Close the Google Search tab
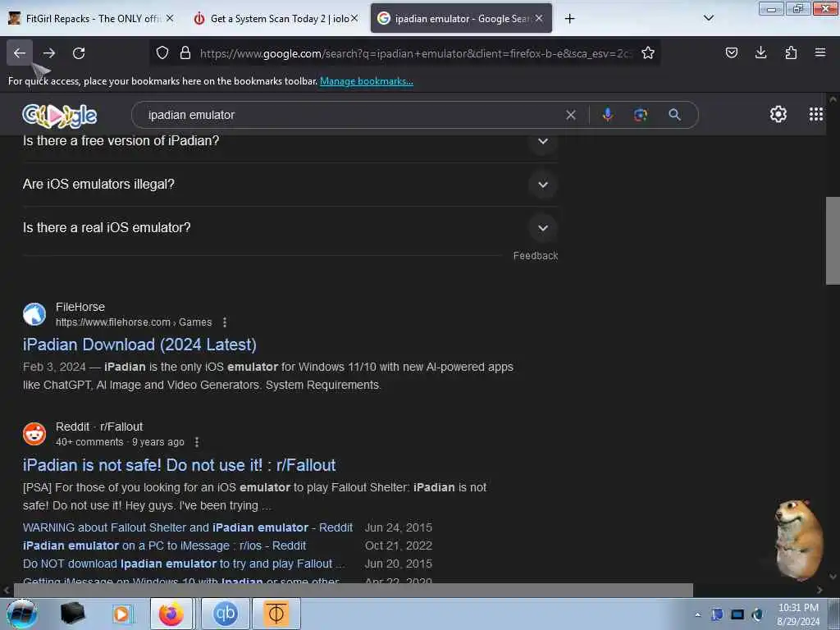Image resolution: width=840 pixels, height=630 pixels. pyautogui.click(x=539, y=18)
